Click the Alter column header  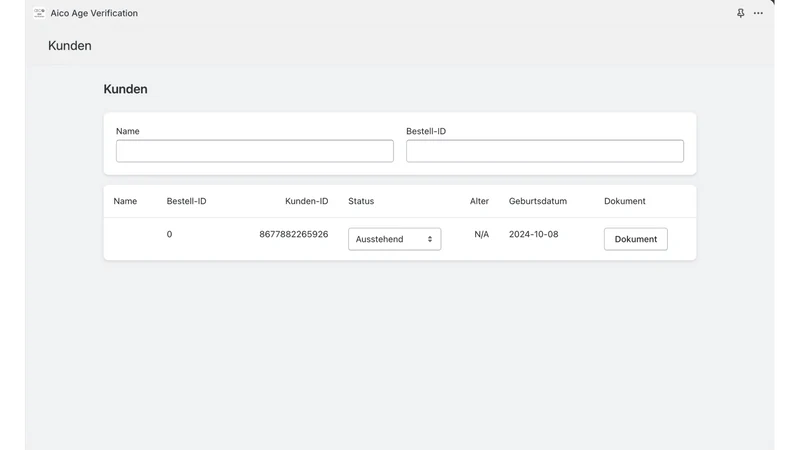(479, 201)
